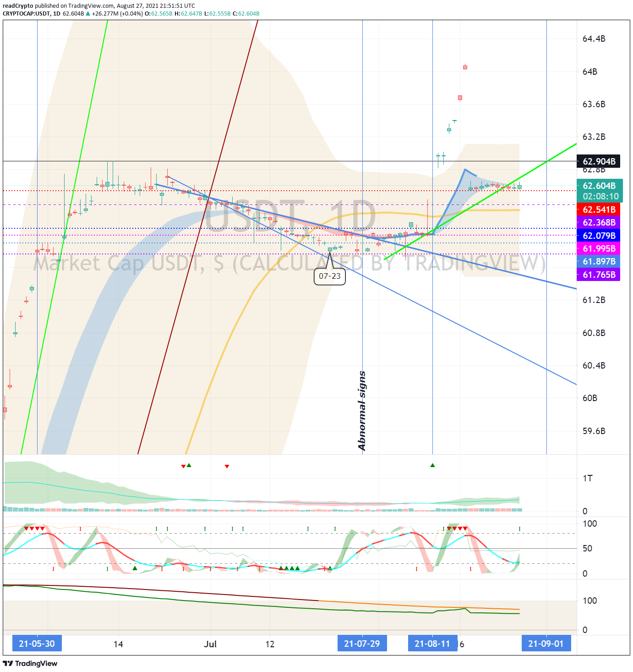Click the green triangle marker under 21-08-11 line

[x=432, y=465]
